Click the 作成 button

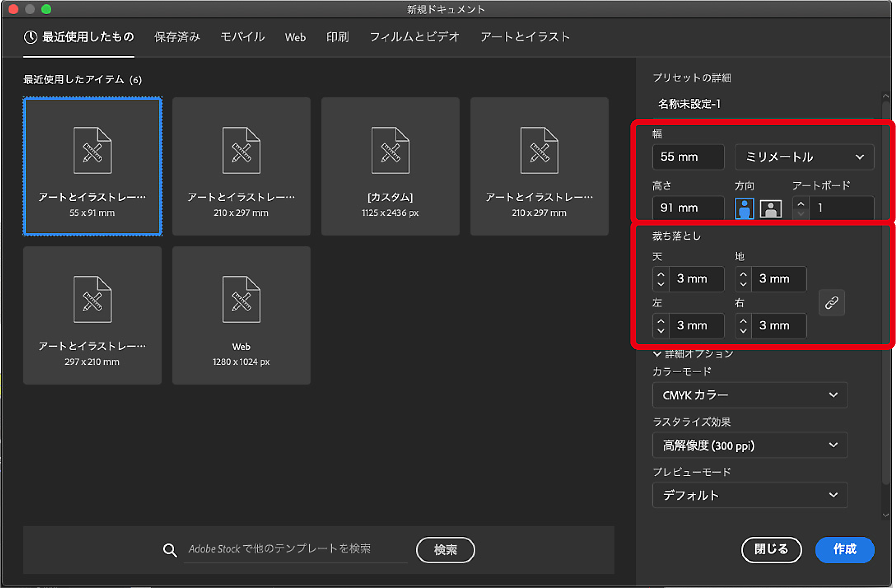pyautogui.click(x=844, y=550)
